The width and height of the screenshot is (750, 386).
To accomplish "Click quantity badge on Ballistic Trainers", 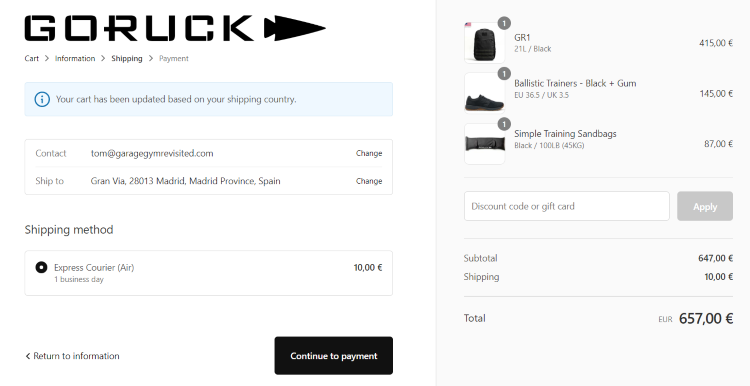I will [x=504, y=74].
